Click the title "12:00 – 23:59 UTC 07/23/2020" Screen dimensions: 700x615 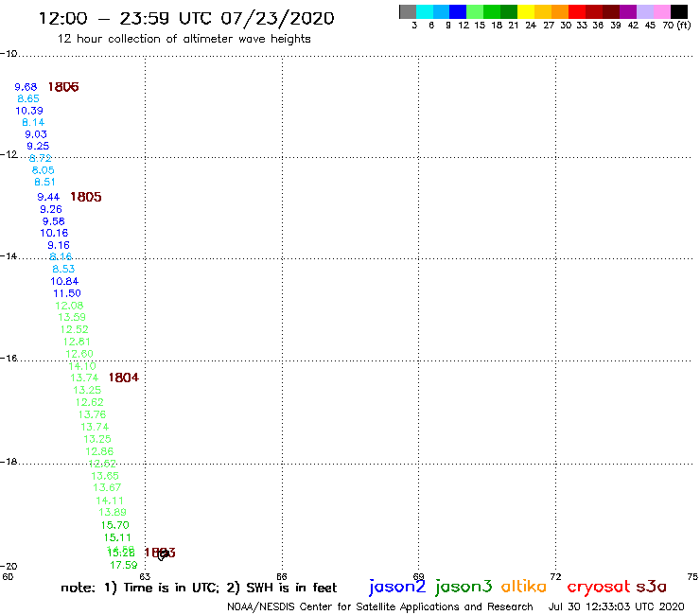point(186,19)
